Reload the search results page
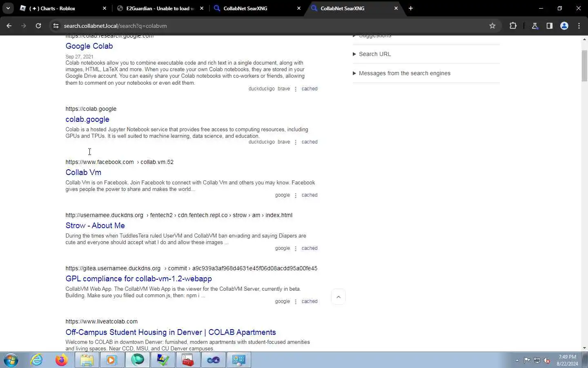 click(38, 26)
